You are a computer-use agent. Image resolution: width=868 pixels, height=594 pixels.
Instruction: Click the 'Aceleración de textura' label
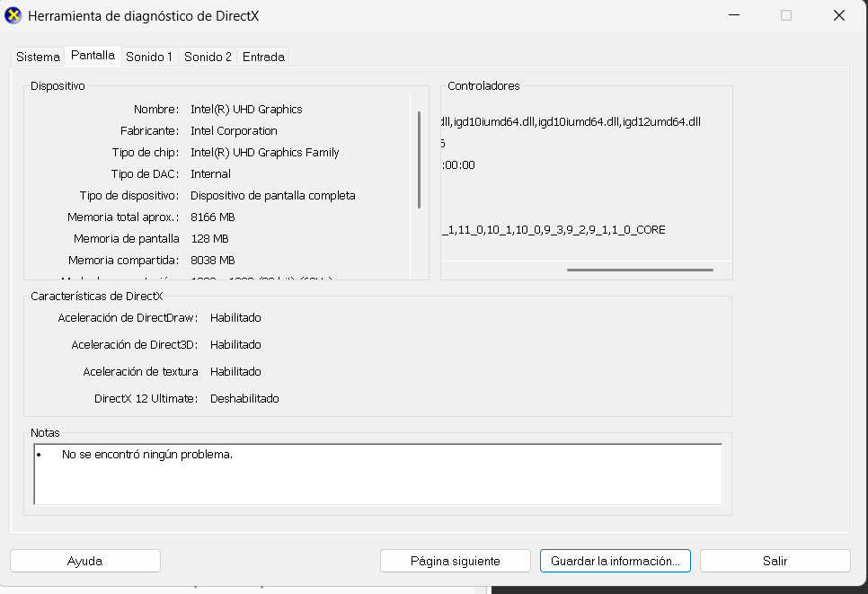click(x=140, y=371)
